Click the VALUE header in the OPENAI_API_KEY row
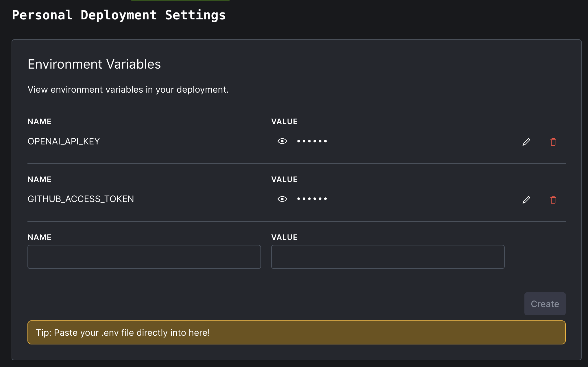The width and height of the screenshot is (588, 367). coord(284,122)
